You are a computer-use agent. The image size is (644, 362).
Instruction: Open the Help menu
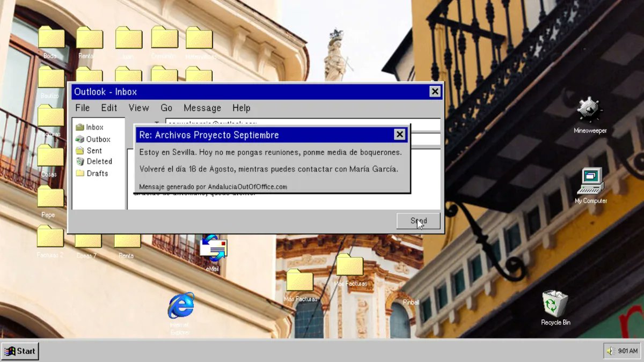(x=241, y=108)
